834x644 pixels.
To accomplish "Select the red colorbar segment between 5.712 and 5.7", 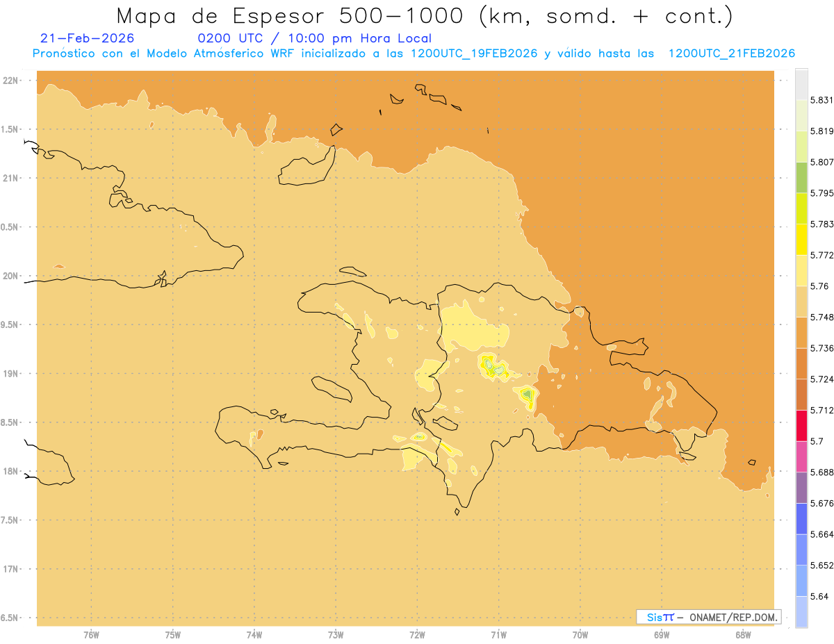I will [801, 425].
